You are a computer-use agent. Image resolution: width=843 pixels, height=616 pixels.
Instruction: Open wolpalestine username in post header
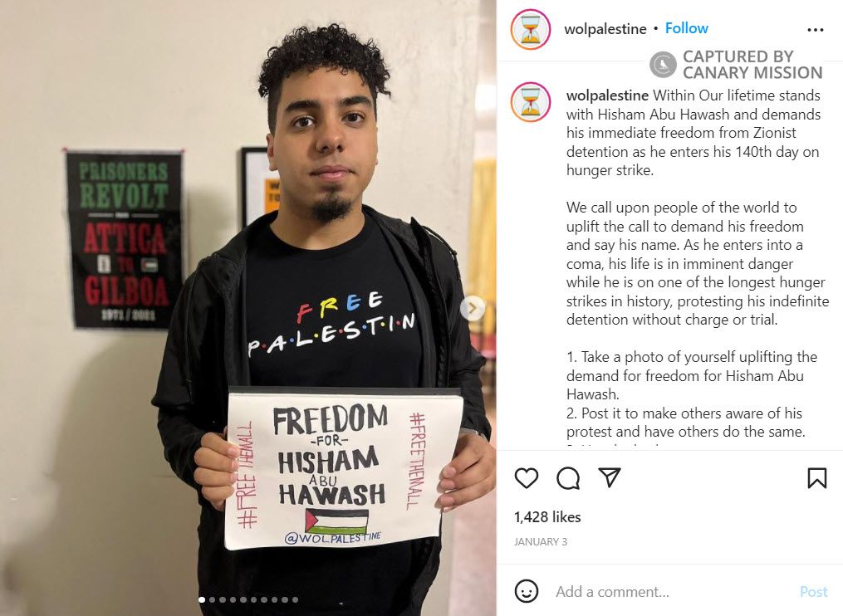pos(605,28)
